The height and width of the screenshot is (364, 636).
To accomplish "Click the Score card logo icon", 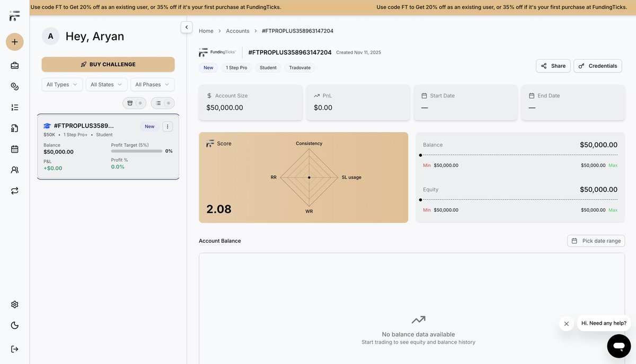I will click(210, 144).
